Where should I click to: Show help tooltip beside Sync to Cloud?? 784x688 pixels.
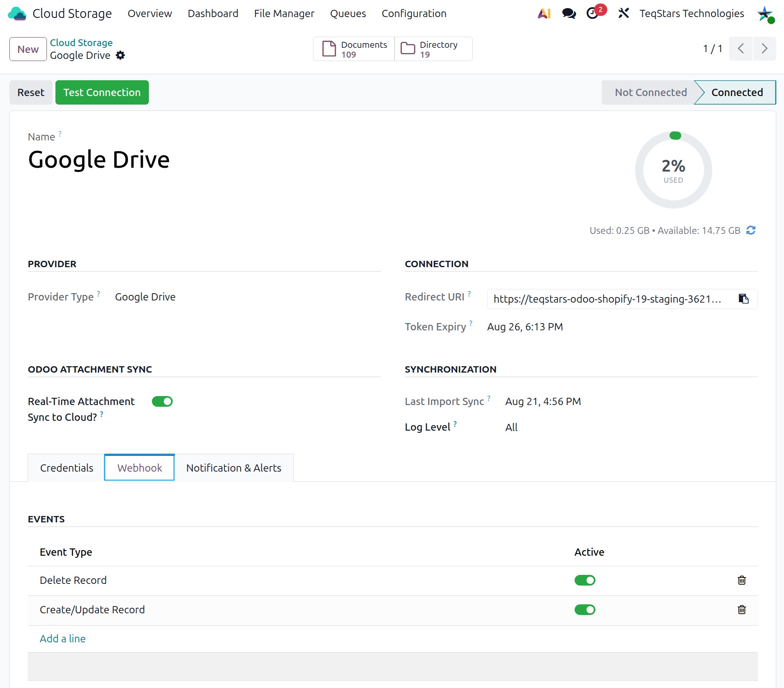pos(102,414)
